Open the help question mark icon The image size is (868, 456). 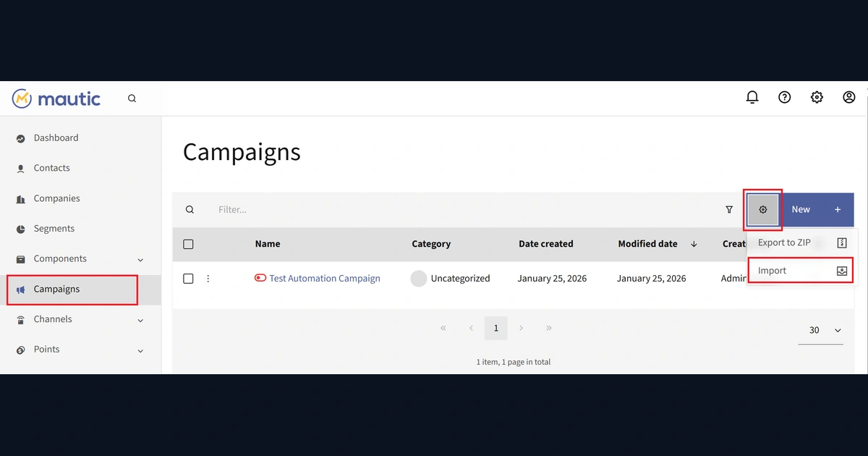785,97
